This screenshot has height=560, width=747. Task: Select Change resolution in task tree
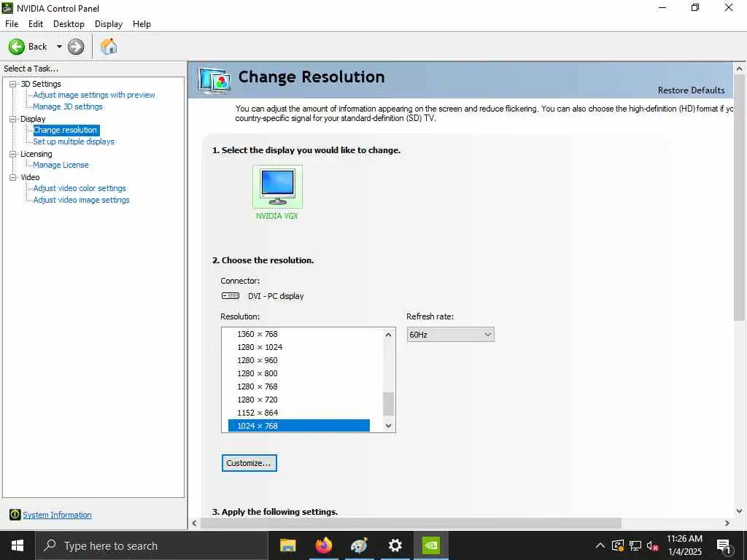[65, 130]
